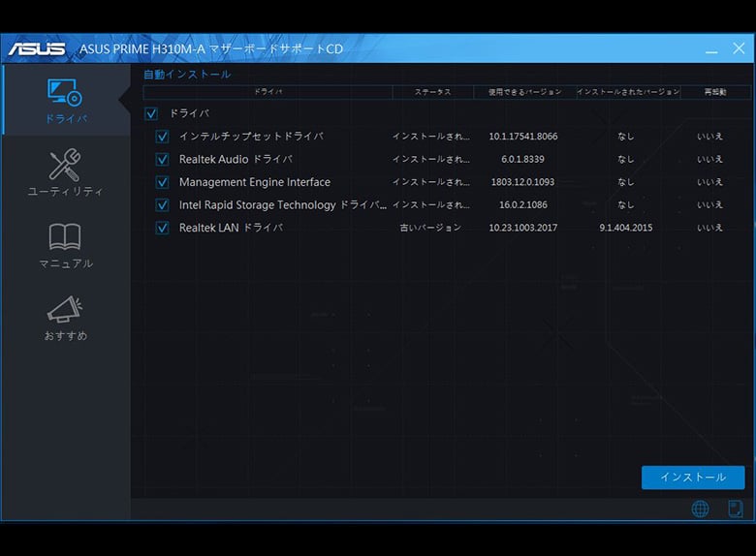Click the 再起動 column header
Viewport: 756px width, 556px height.
(x=715, y=92)
